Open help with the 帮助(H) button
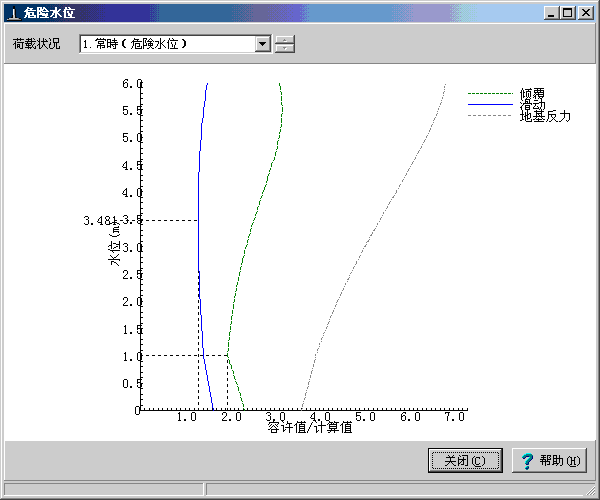The image size is (600, 500). [549, 460]
